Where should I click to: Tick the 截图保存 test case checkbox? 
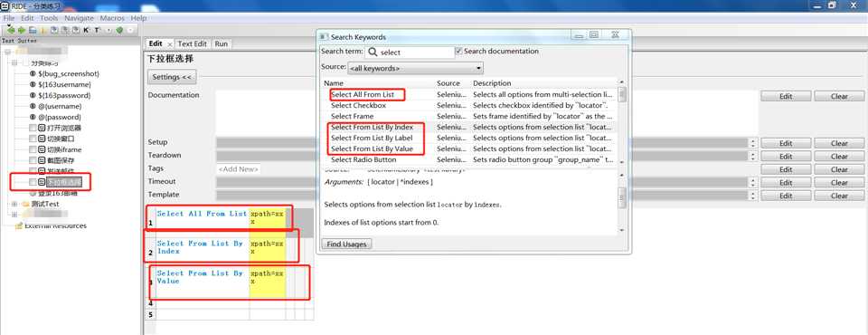coord(33,160)
